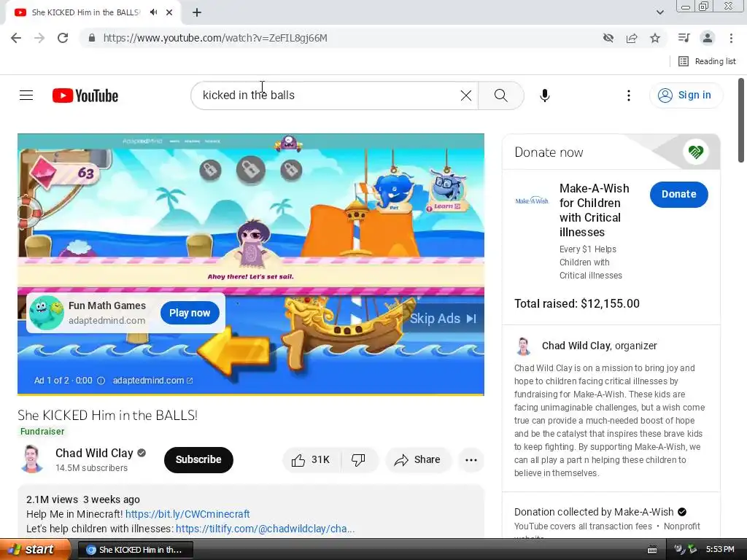Click Play now on Fun Math Games ad
This screenshot has height=560, width=747.
tap(190, 313)
